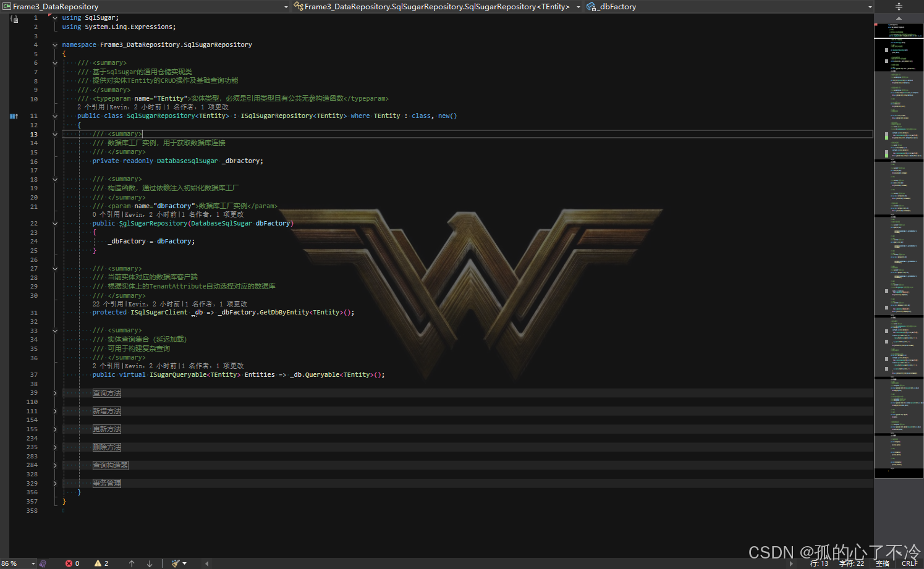
Task: Click 'ISugarQueryable' on line 37
Action: pos(178,375)
